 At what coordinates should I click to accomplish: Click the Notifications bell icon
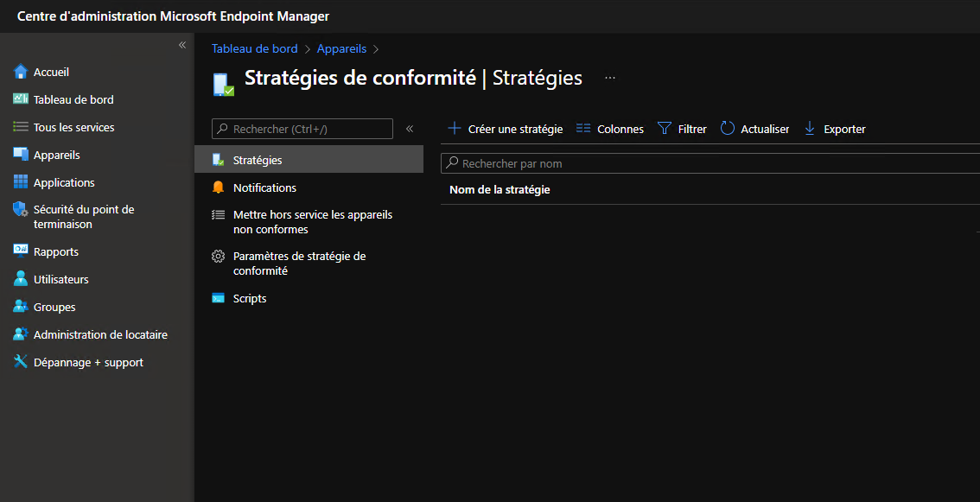[x=218, y=187]
